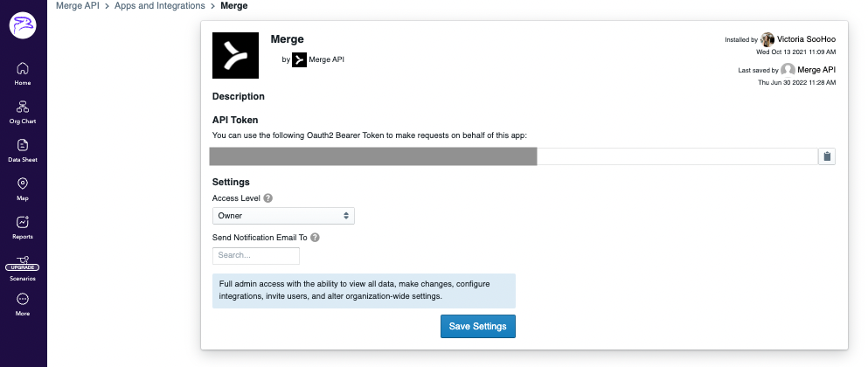The width and height of the screenshot is (868, 367).
Task: Go to the Map view
Action: click(23, 188)
